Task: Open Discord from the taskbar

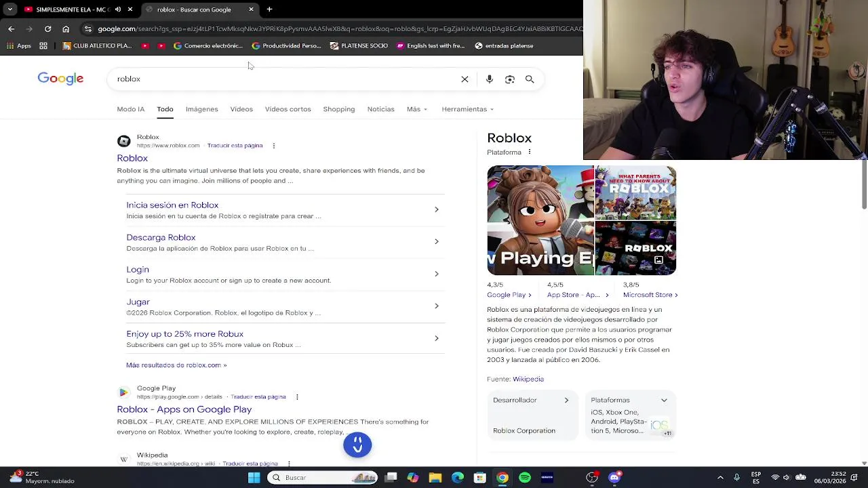Action: pyautogui.click(x=614, y=478)
